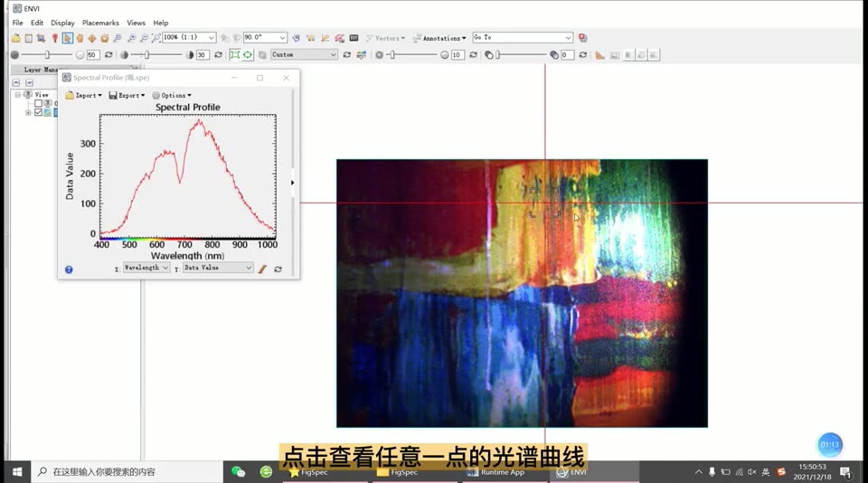Open the Help menu
This screenshot has width=868, height=483.
161,23
